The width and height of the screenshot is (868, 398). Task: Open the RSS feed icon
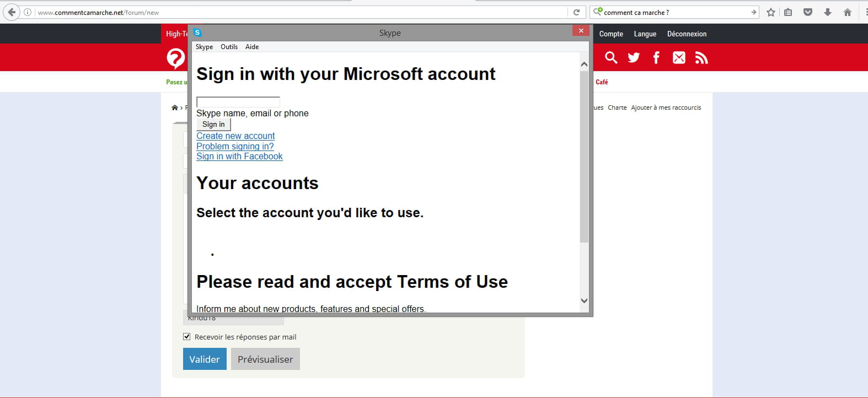701,57
